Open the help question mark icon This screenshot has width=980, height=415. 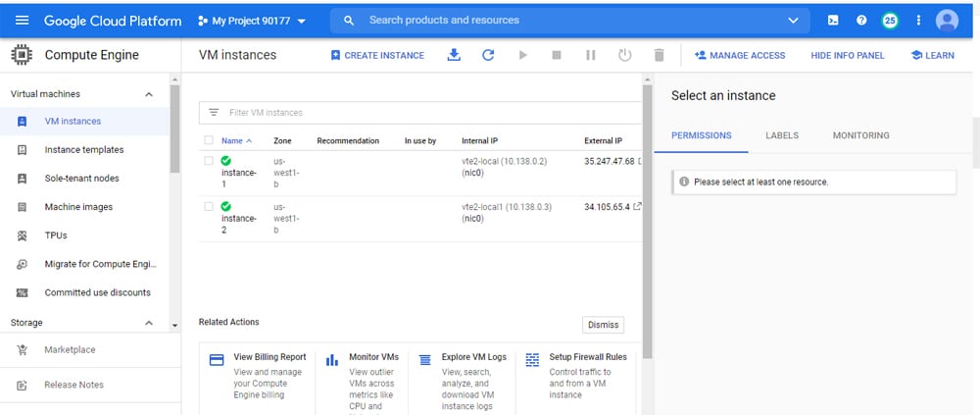(861, 20)
